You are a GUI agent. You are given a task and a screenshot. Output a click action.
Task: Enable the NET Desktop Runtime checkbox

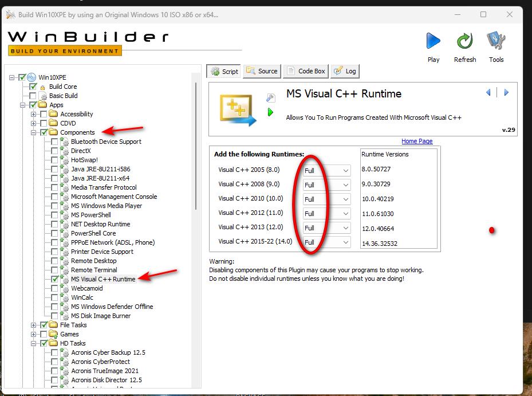[54, 224]
